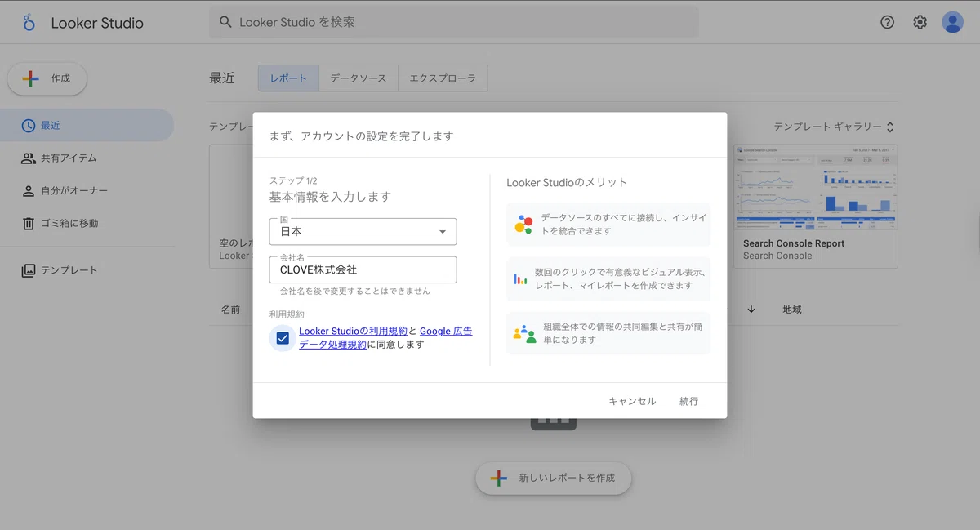Click the clock icon beside 最近
The width and height of the screenshot is (980, 530).
[x=29, y=125]
